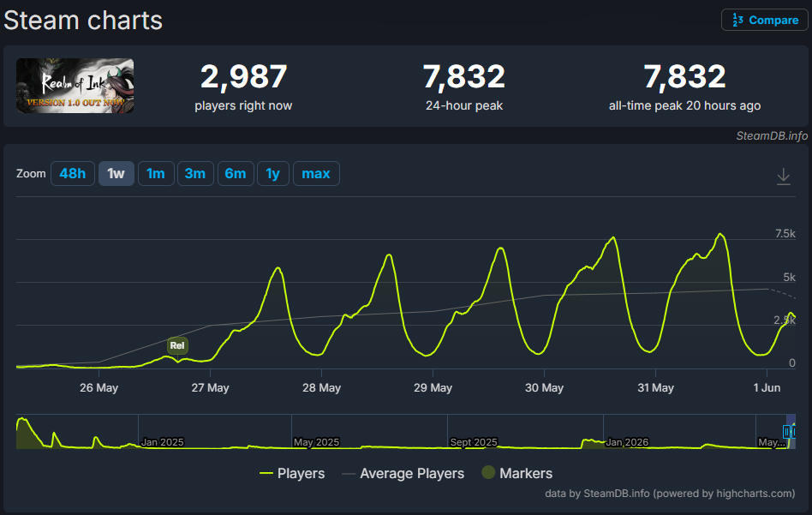Show the max time range
Screen dimensions: 812x515
click(x=316, y=174)
